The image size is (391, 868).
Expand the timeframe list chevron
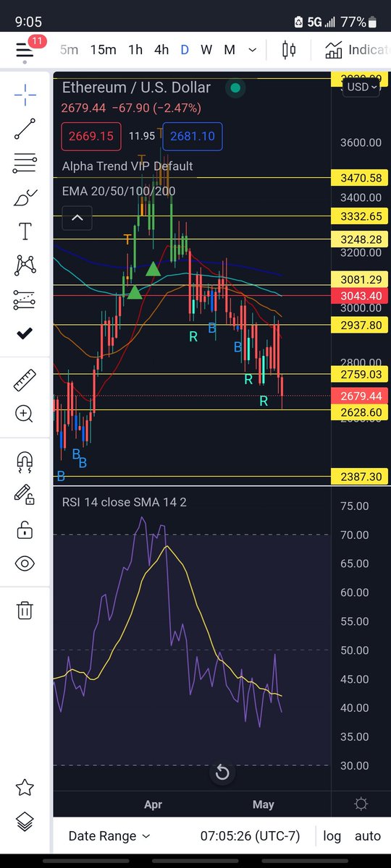(x=252, y=50)
